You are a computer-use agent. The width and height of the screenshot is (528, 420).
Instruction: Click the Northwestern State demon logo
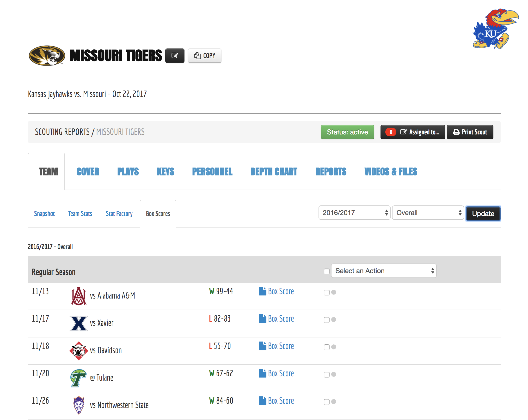[x=78, y=405]
